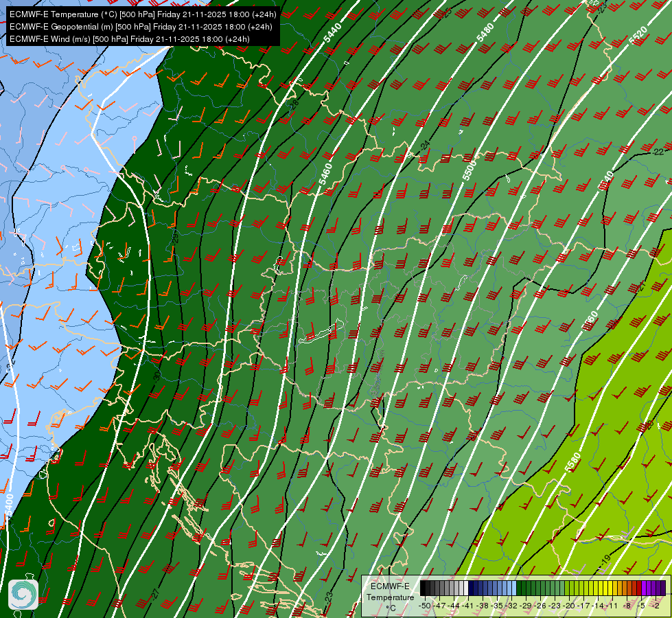Click the Temperature 500 hPa title line

(143, 14)
